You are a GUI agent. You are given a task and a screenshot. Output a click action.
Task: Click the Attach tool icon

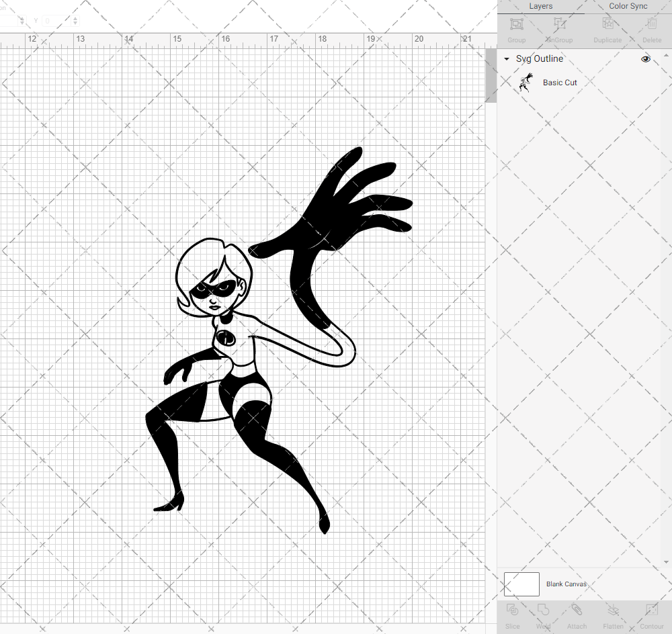(x=577, y=610)
